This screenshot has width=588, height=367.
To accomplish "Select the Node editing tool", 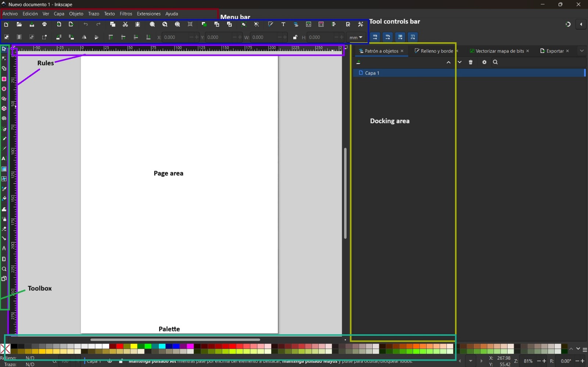I will pos(4,58).
